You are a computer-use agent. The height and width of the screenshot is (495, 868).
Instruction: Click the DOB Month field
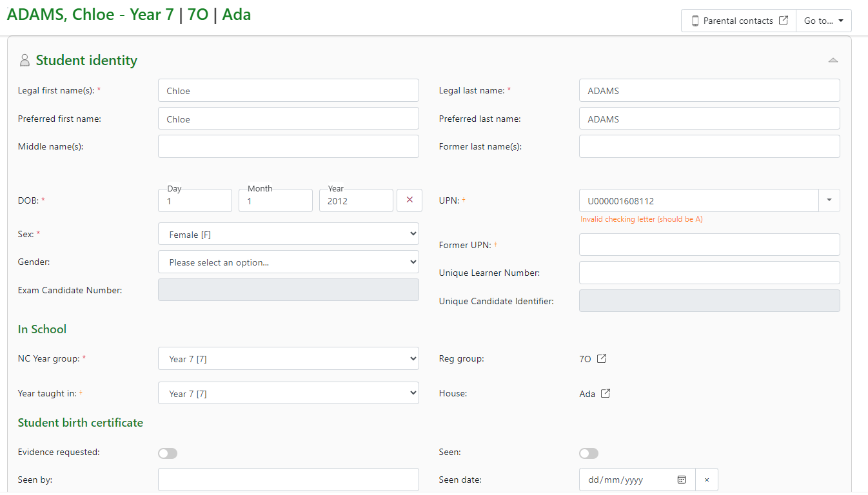pos(275,200)
